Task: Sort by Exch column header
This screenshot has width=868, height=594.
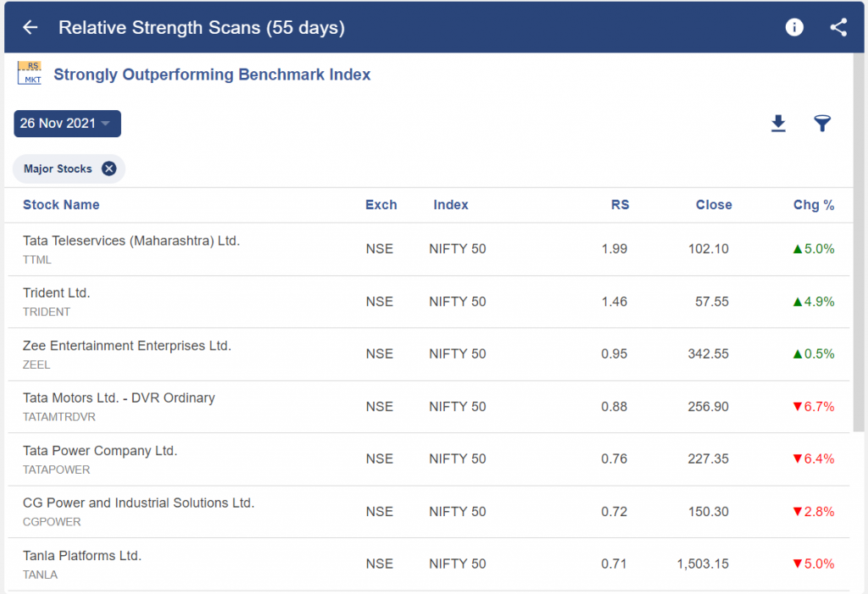Action: [381, 205]
